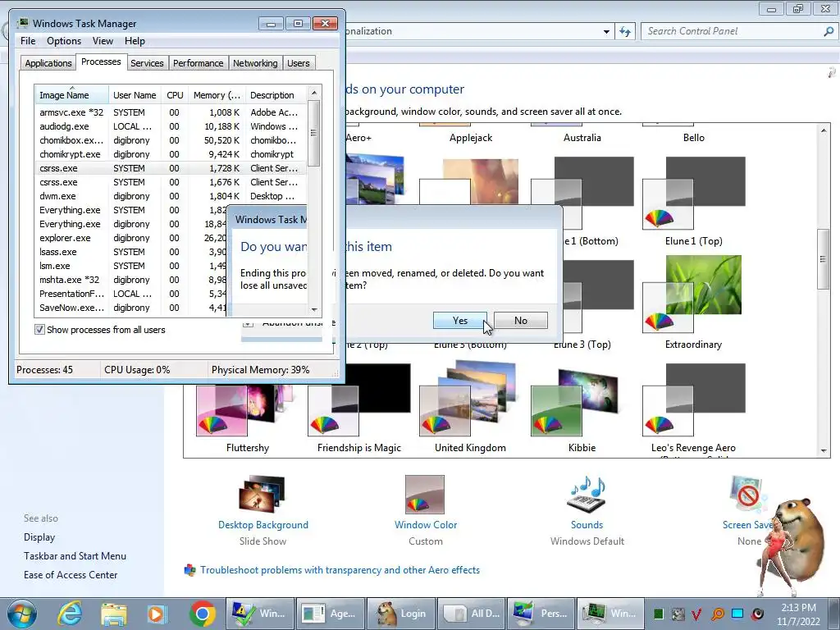Click the Control Panel refresh arrows icon
The height and width of the screenshot is (630, 840).
pos(625,31)
